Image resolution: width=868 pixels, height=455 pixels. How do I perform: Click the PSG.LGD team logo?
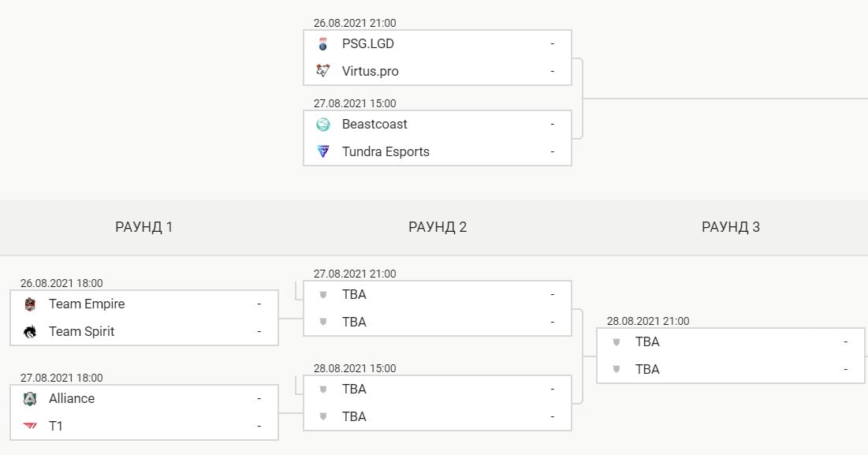pyautogui.click(x=322, y=43)
